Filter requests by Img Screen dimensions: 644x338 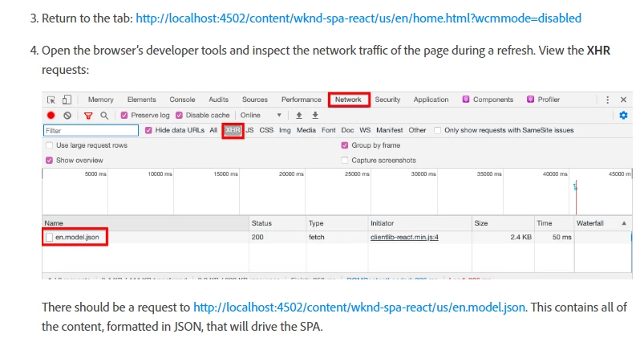[x=285, y=130]
